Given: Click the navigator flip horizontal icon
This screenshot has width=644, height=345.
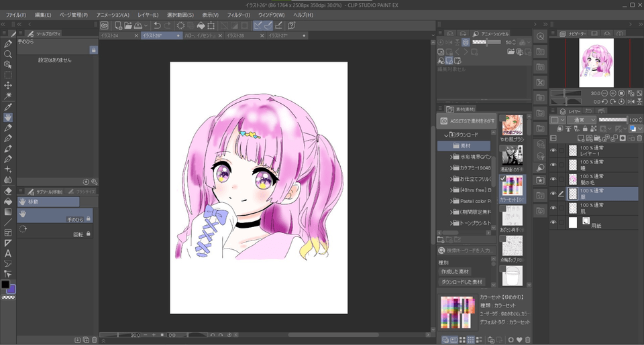Looking at the screenshot, I should tap(631, 101).
